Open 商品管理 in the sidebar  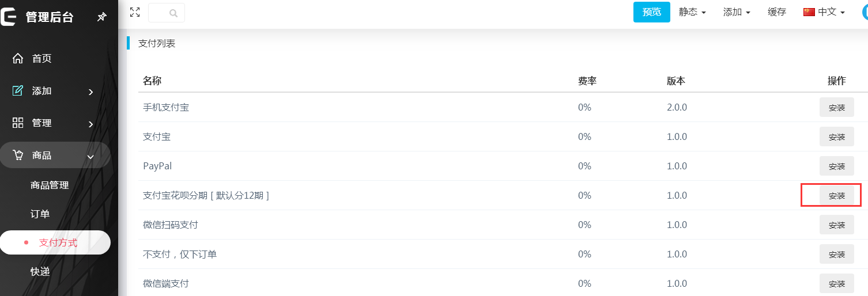(50, 185)
